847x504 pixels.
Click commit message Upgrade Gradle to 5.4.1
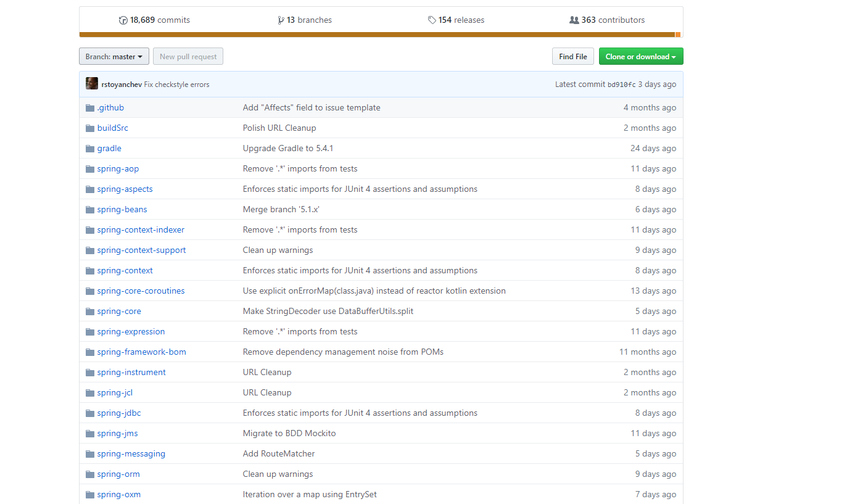pyautogui.click(x=288, y=149)
